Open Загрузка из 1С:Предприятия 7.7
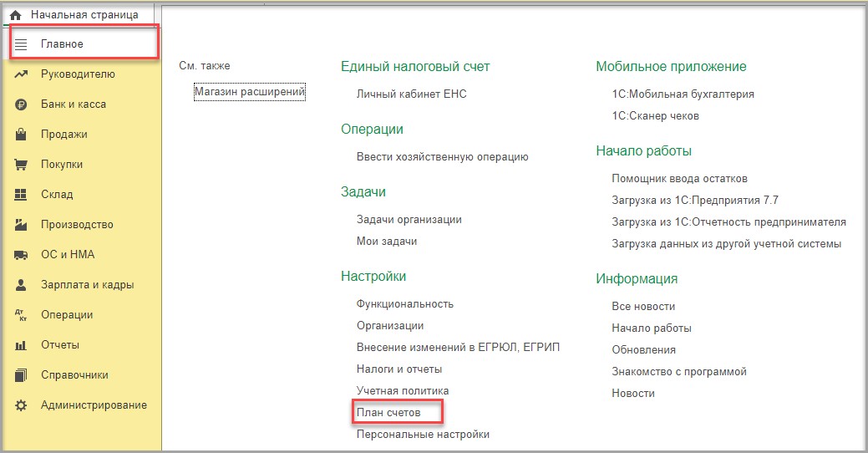This screenshot has width=868, height=453. (x=695, y=200)
